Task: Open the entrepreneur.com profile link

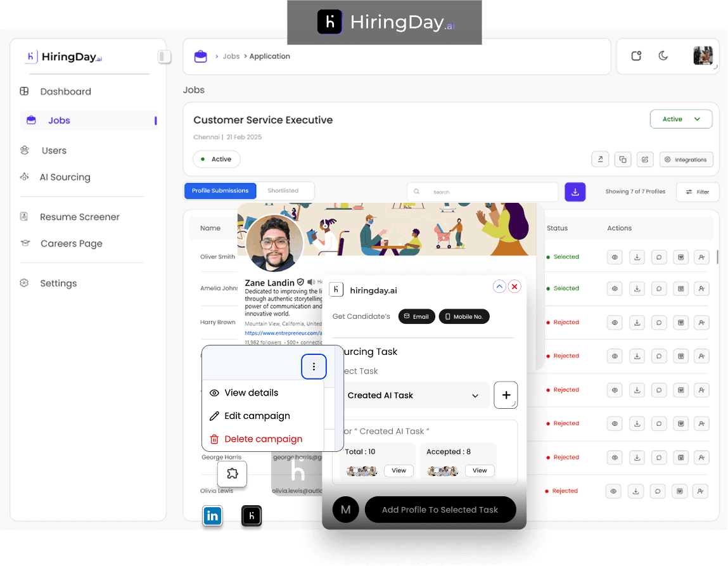Action: pos(283,333)
